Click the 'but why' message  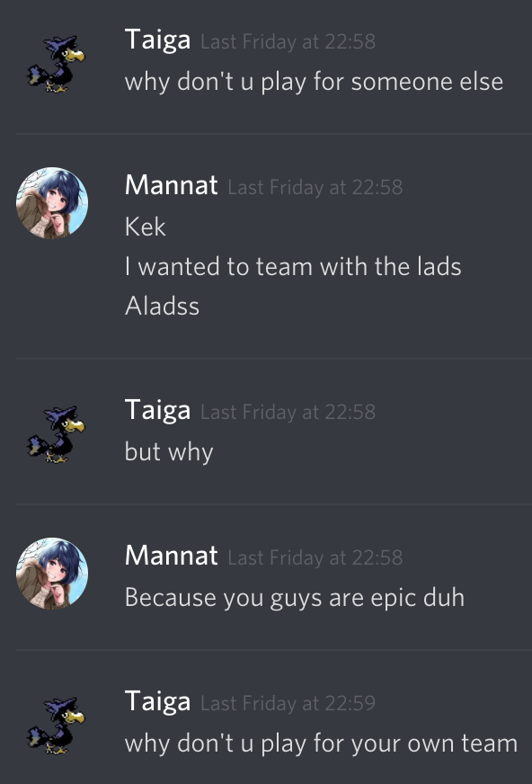pos(169,452)
